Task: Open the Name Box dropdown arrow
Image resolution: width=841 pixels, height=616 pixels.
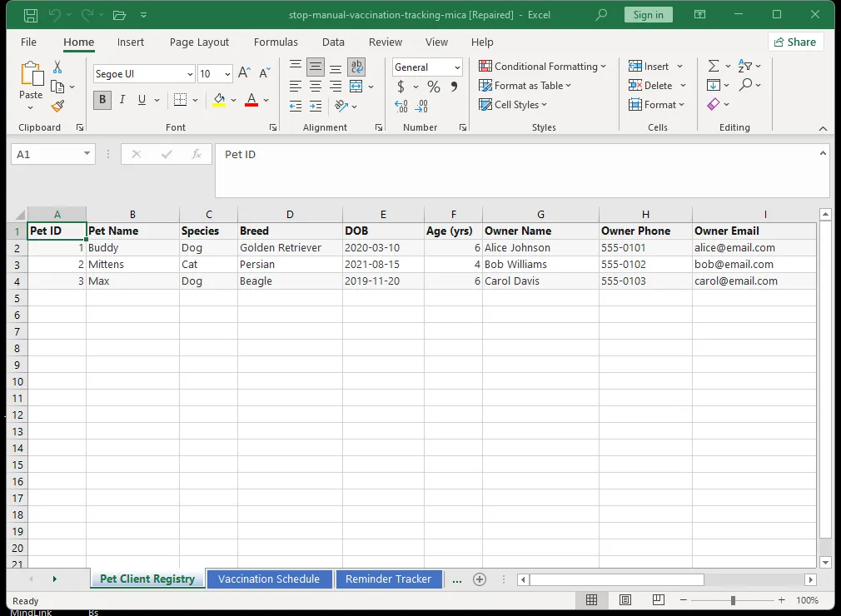Action: coord(87,154)
